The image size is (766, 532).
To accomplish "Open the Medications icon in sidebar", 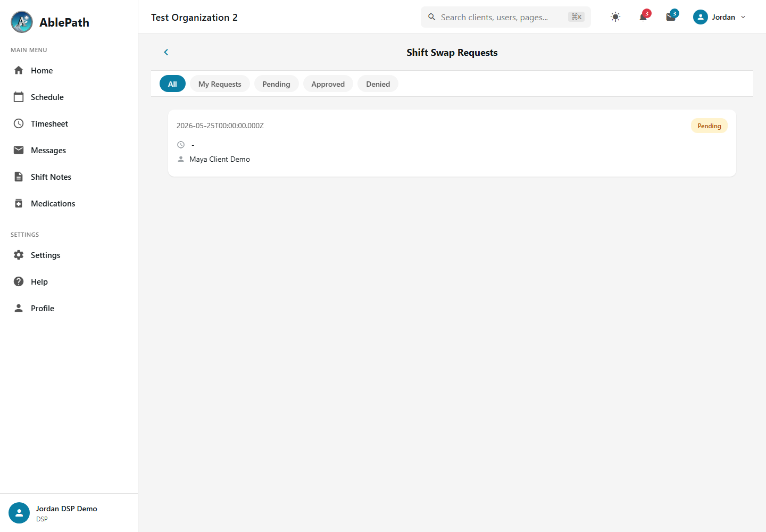I will tap(19, 203).
